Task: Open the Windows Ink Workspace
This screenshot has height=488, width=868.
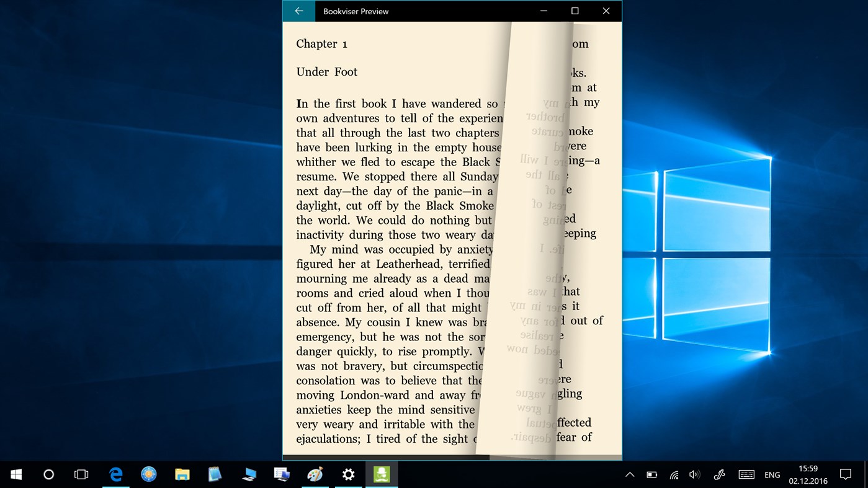Action: point(719,474)
